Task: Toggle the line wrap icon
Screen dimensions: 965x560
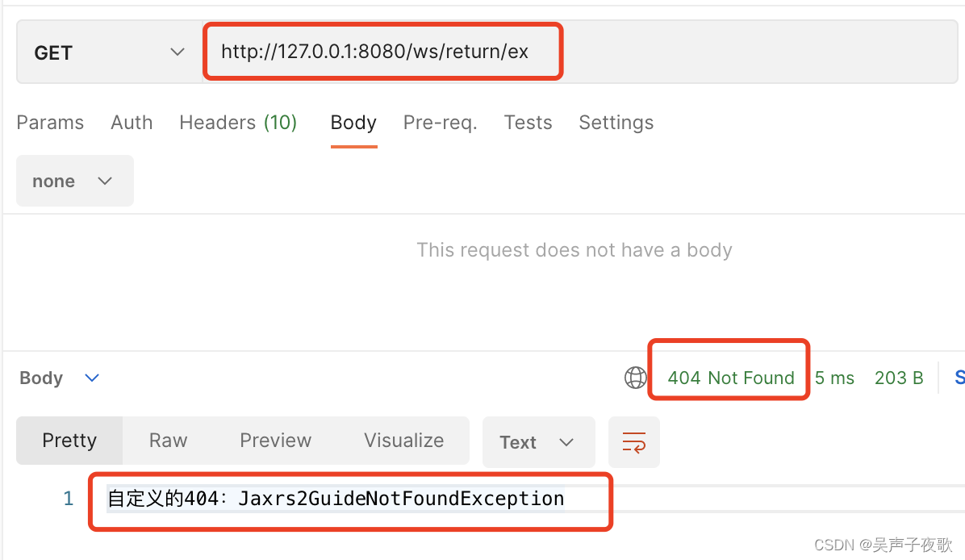Action: coord(634,442)
